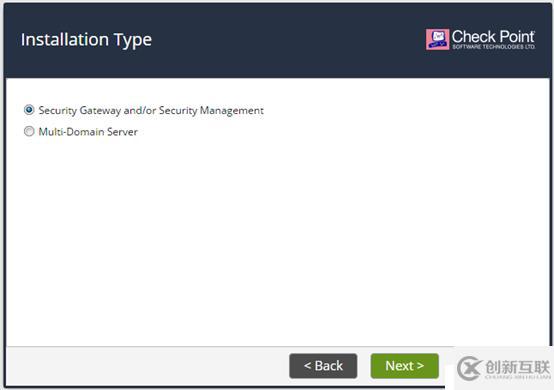Image resolution: width=554 pixels, height=390 pixels.
Task: Click the Next > button
Action: pyautogui.click(x=405, y=366)
